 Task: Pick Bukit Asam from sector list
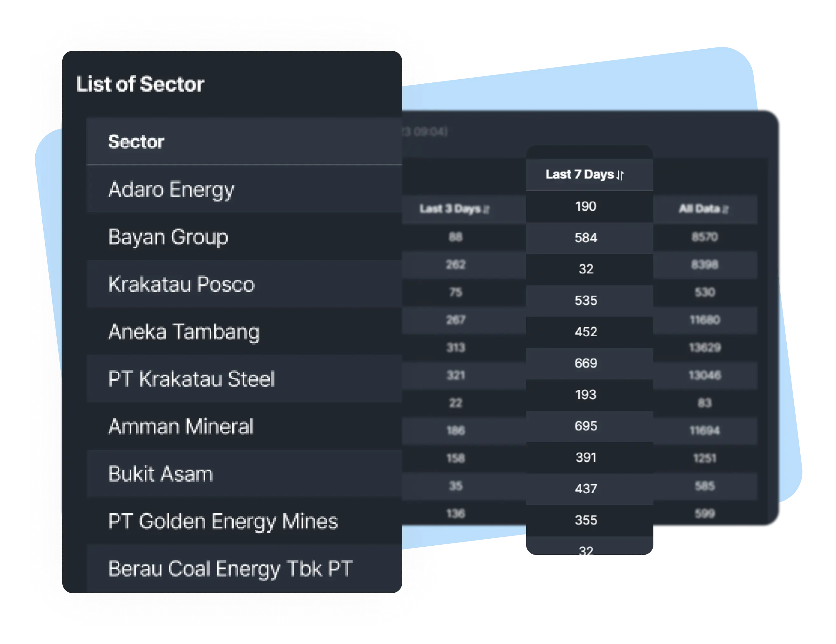click(244, 474)
